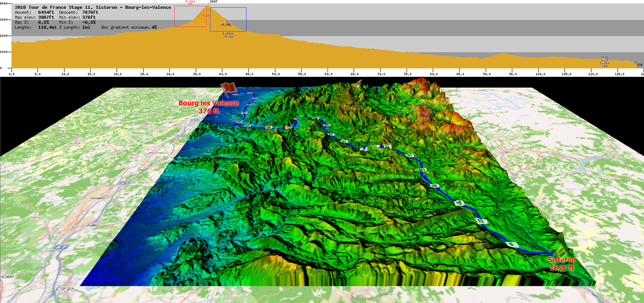
Task: Click the '10.0' distance axis tick
Action: [65, 74]
